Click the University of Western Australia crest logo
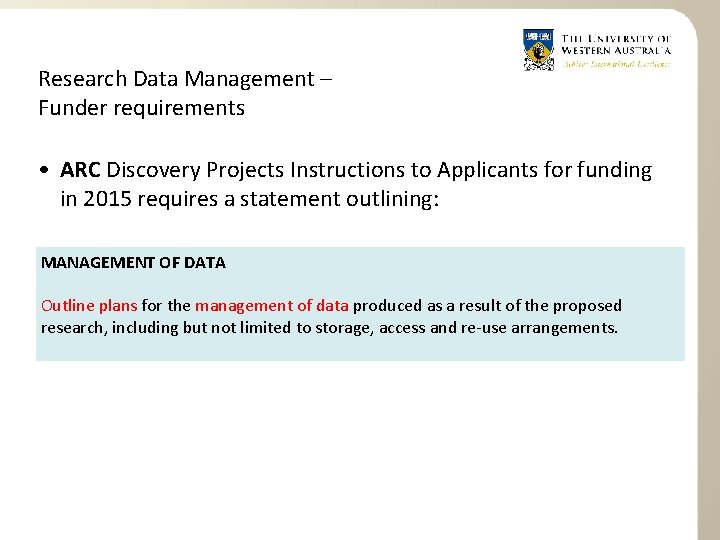The width and height of the screenshot is (720, 540). pos(538,50)
